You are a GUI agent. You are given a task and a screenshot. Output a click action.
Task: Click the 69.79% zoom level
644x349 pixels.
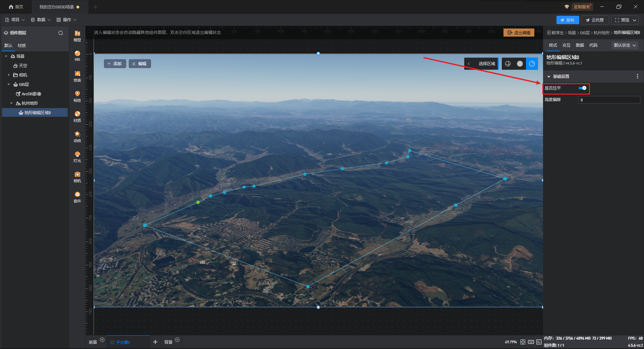pos(511,342)
